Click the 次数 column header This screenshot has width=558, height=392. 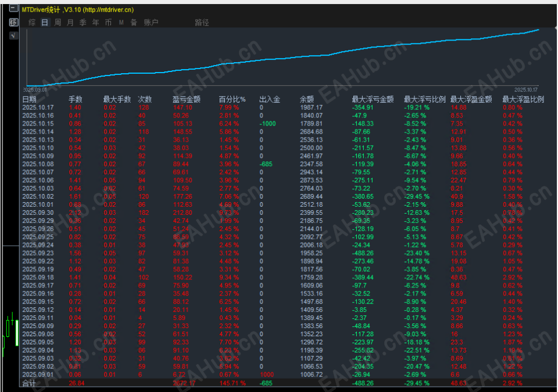pyautogui.click(x=145, y=99)
